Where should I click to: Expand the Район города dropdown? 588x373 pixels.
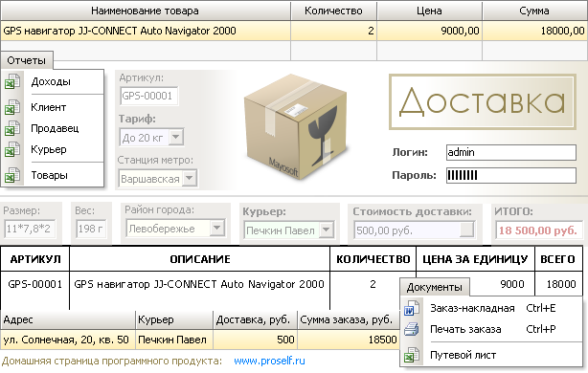click(217, 228)
